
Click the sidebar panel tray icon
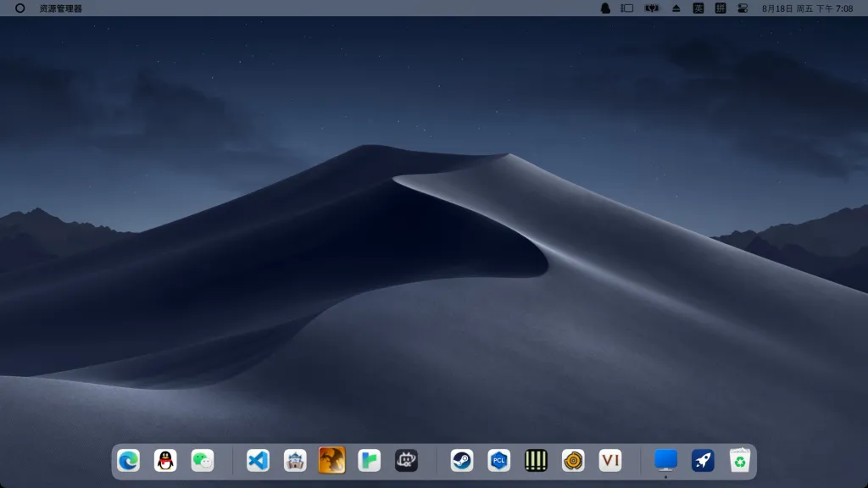626,8
